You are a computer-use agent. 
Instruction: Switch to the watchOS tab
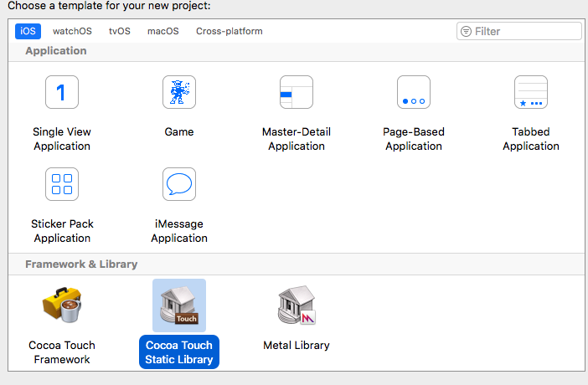(x=72, y=31)
